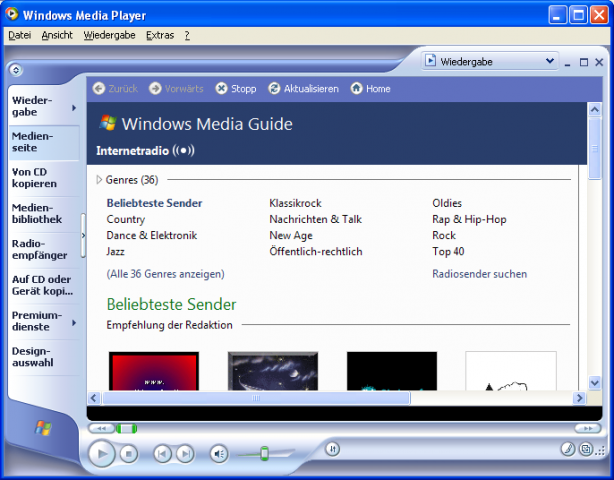Click the Stop playback button
Image resolution: width=614 pixels, height=480 pixels.
(128, 454)
